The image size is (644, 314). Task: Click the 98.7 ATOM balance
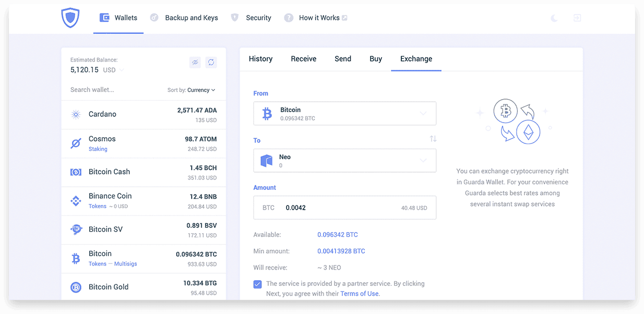201,139
